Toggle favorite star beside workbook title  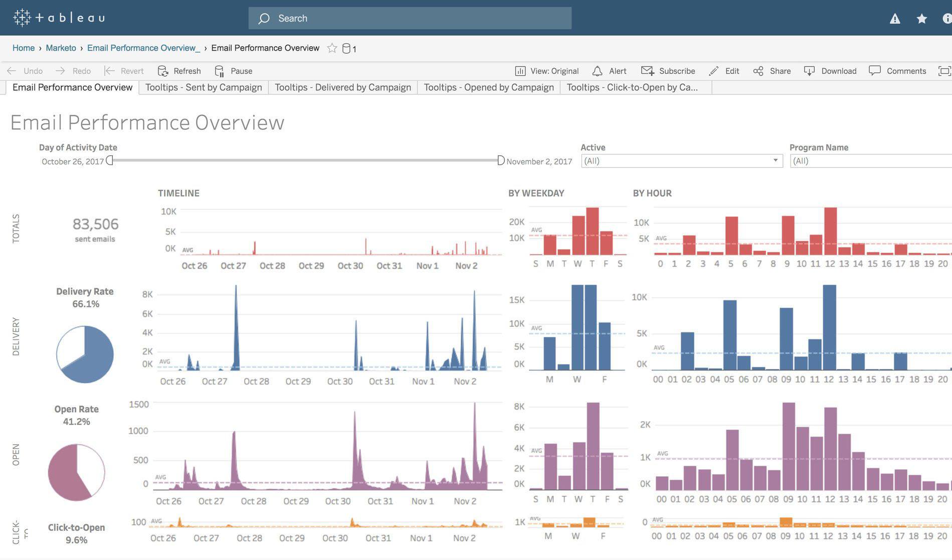pyautogui.click(x=331, y=48)
